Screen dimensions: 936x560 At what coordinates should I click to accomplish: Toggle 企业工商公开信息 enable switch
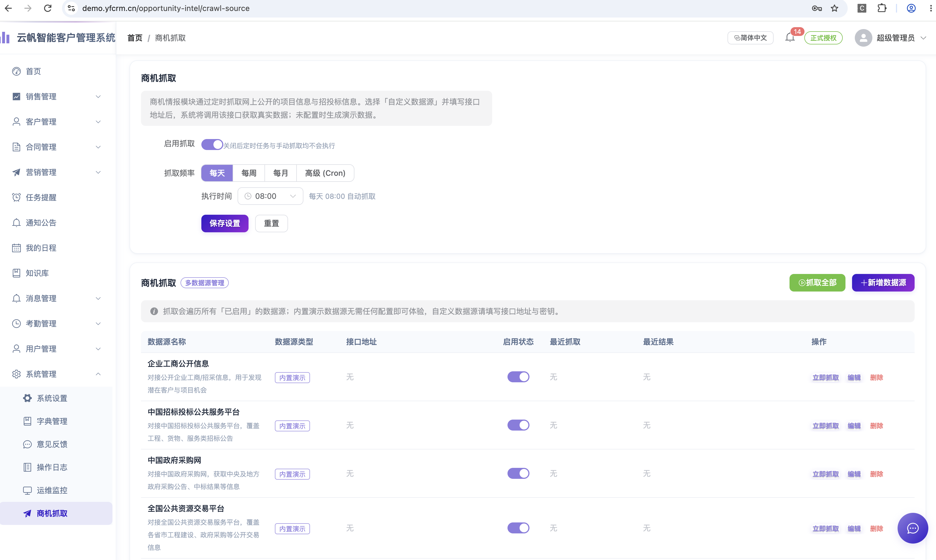pos(518,377)
